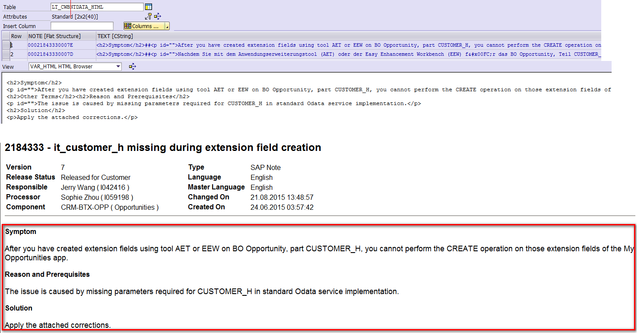Click the German TEXT cell starting 'Nachdem Sie'
The width and height of the screenshot is (644, 333).
click(x=348, y=54)
